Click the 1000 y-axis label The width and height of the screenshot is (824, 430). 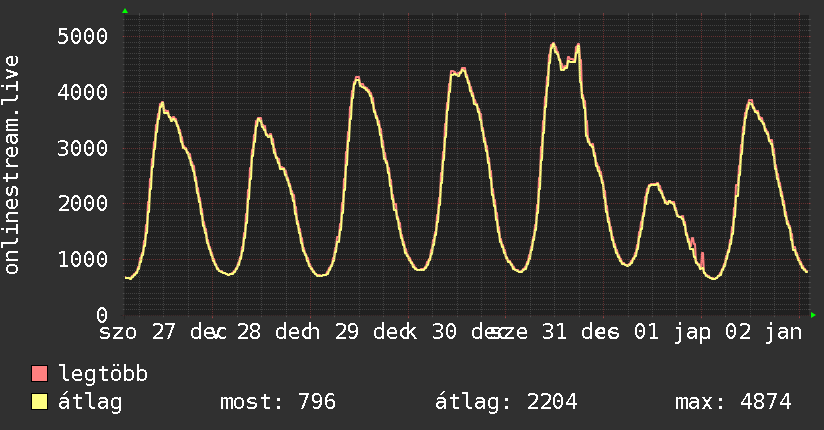(83, 259)
